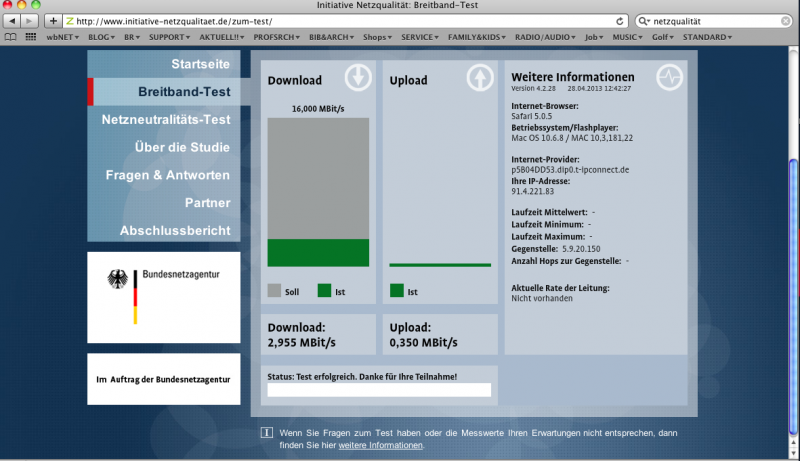This screenshot has height=461, width=800.
Task: Open the FAMILY&KIDS bookmarks dropdown
Action: click(x=477, y=37)
